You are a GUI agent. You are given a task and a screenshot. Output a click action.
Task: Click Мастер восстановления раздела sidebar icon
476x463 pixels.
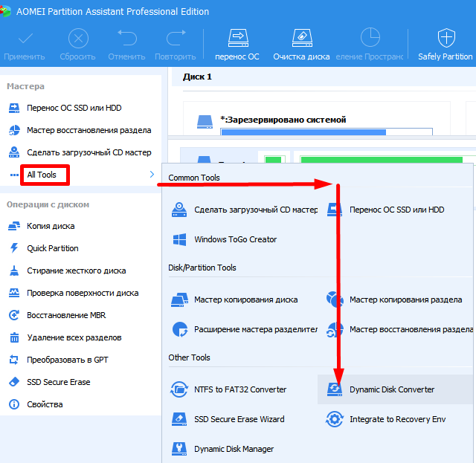pos(14,130)
